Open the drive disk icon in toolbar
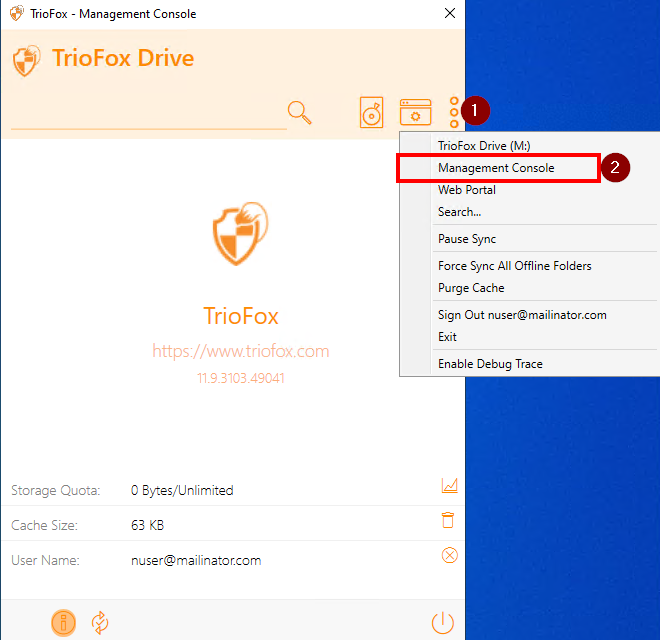 tap(371, 112)
